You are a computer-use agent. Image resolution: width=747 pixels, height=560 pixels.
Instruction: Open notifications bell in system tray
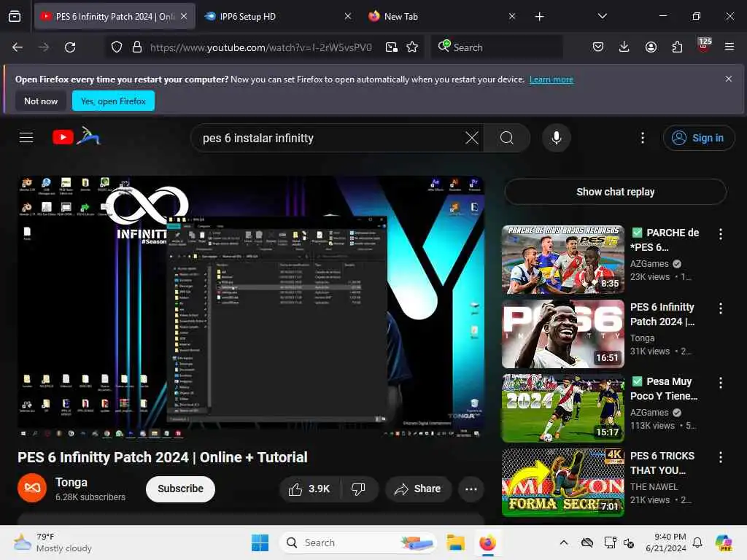point(697,542)
